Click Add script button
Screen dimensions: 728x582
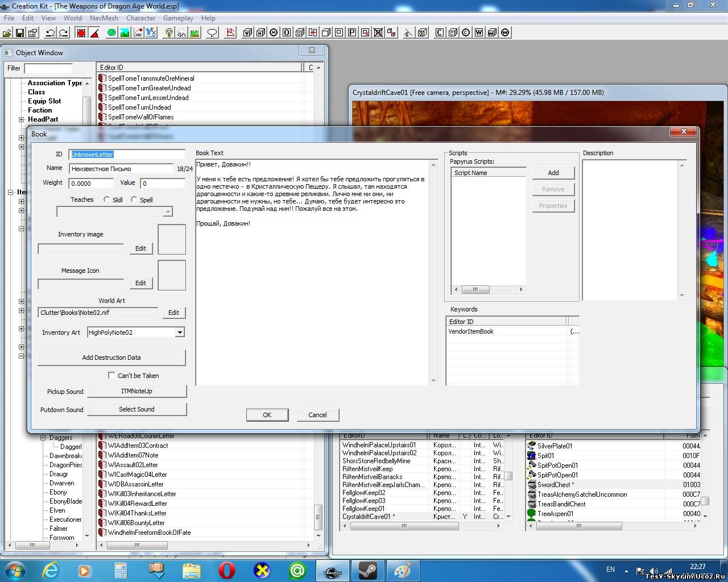[553, 173]
